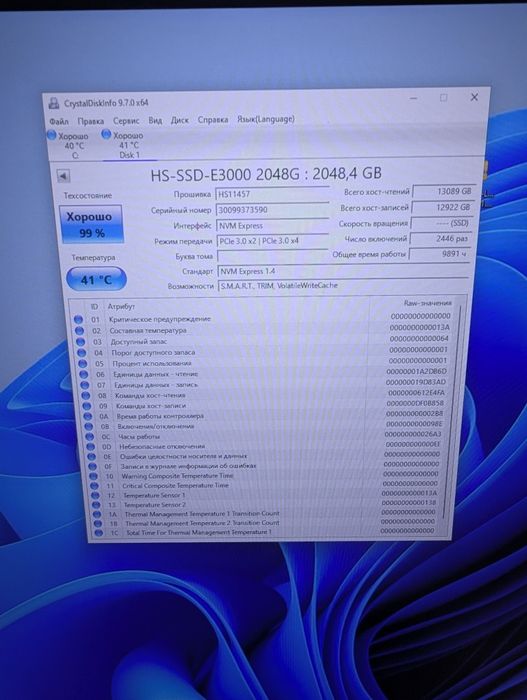
Task: Select the Temperature Sensor 1 attribute text
Action: pos(154,495)
